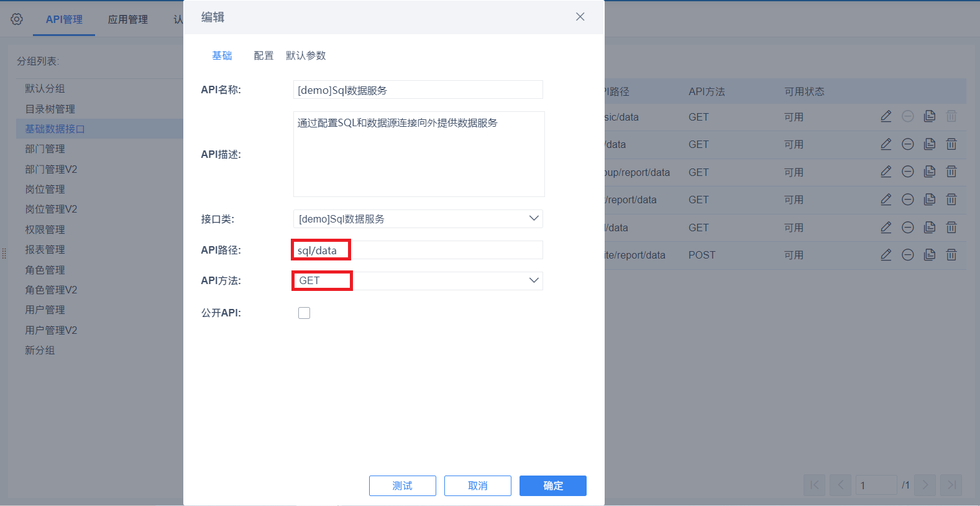Click the sic/data path cell

coord(621,117)
